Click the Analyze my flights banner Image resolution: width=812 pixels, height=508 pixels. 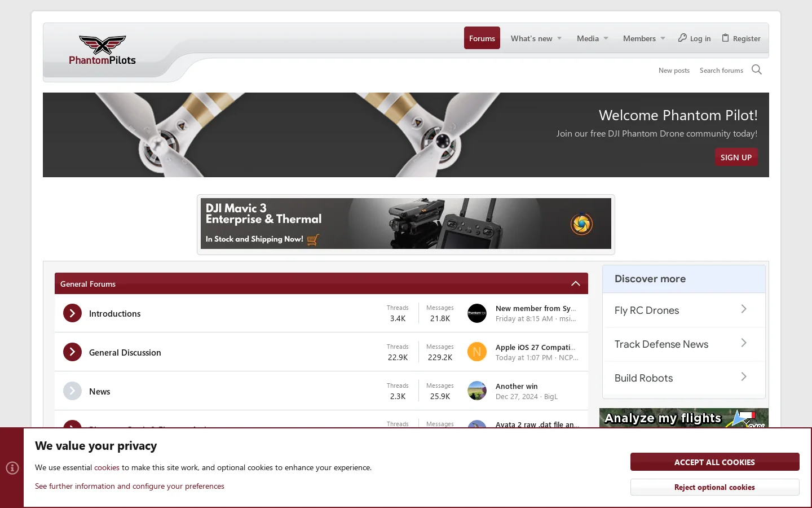pos(684,418)
